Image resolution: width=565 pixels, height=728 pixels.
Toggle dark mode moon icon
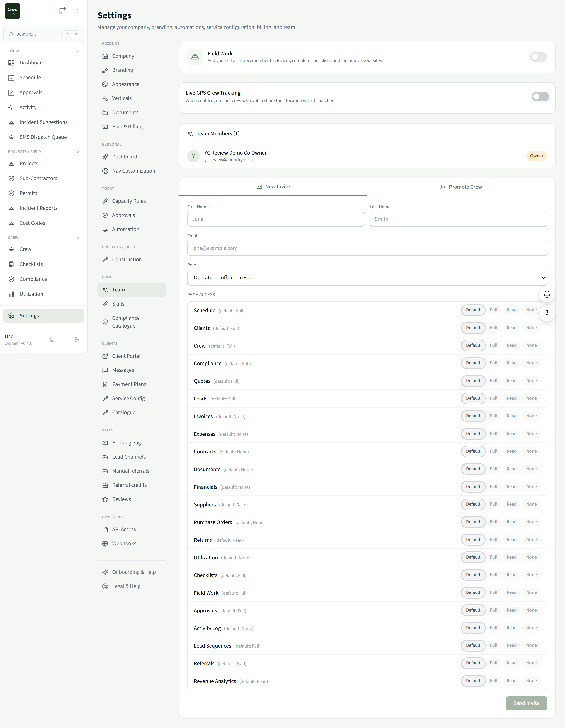tap(52, 340)
